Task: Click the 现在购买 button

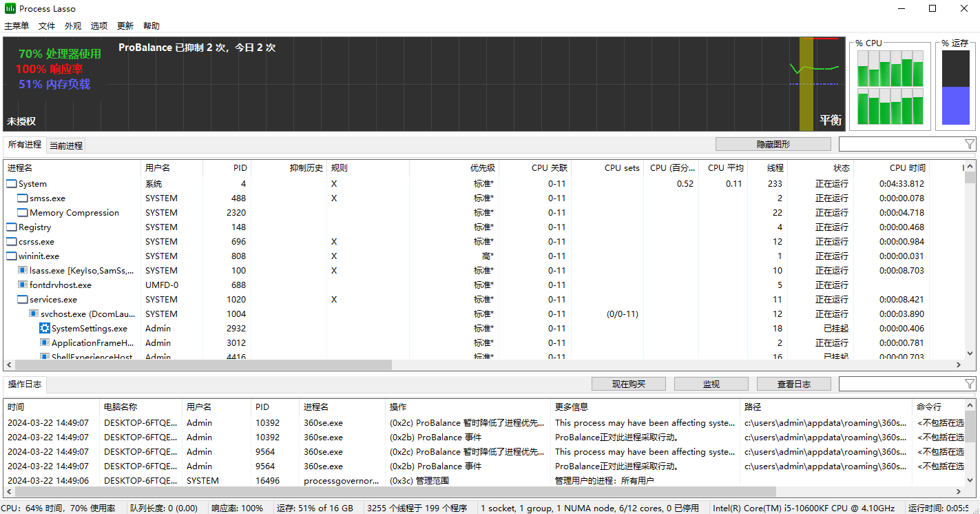Action: tap(628, 384)
